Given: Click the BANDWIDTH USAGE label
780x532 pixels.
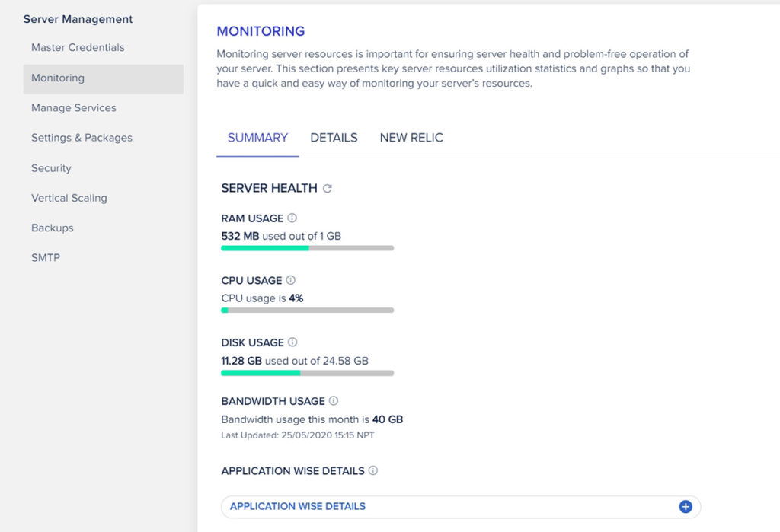Looking at the screenshot, I should (x=273, y=401).
